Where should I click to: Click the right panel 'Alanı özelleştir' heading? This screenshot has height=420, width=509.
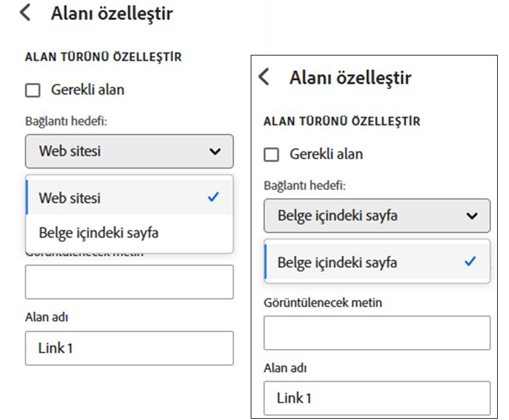pyautogui.click(x=351, y=78)
